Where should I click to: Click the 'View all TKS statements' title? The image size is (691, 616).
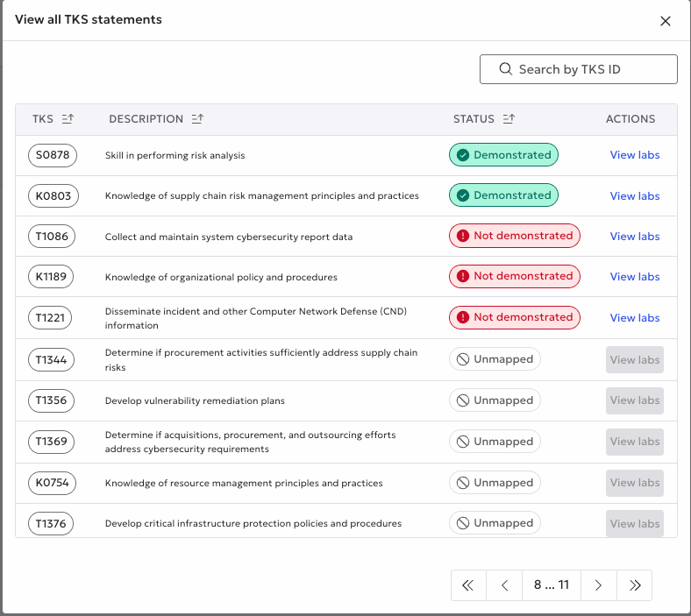click(x=89, y=19)
